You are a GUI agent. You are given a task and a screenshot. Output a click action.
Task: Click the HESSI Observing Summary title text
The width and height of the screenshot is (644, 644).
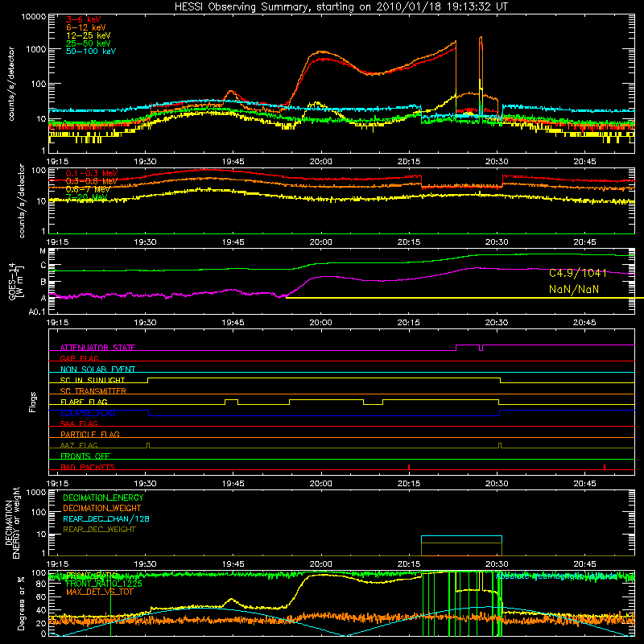[341, 7]
